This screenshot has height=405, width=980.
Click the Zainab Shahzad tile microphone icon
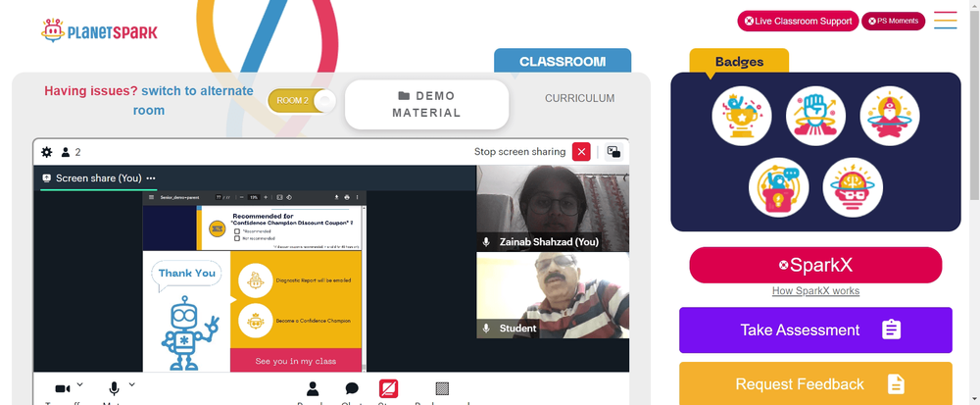click(x=486, y=242)
